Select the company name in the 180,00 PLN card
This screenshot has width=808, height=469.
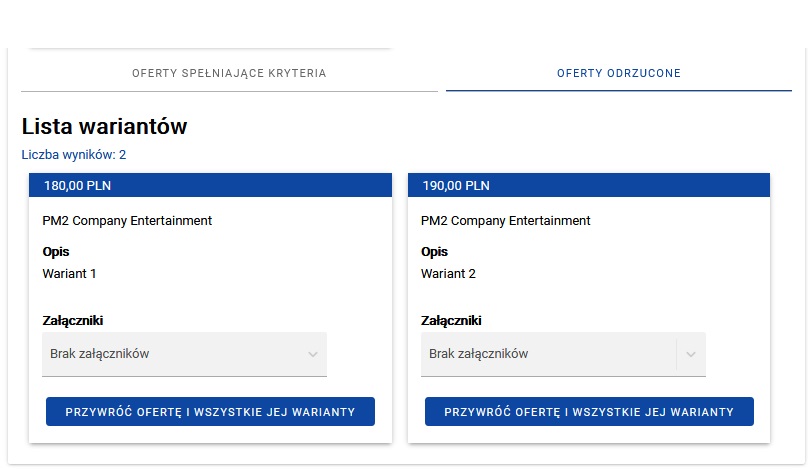127,221
